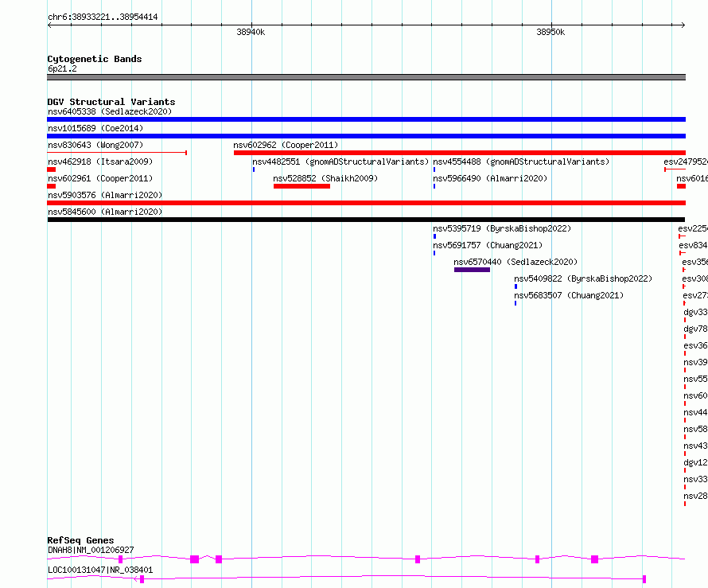Open nsv5966490 (Almarri2020) variant
Image resolution: width=708 pixels, height=588 pixels.
490,178
